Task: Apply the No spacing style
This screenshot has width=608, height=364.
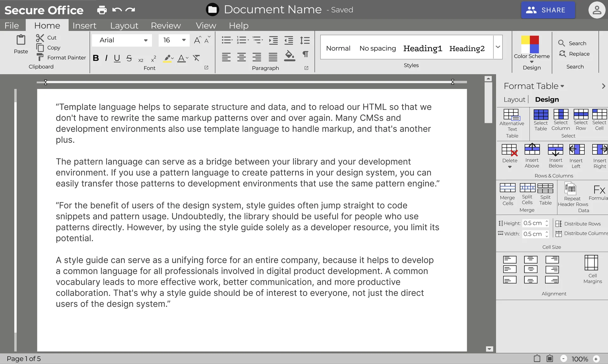Action: [377, 48]
